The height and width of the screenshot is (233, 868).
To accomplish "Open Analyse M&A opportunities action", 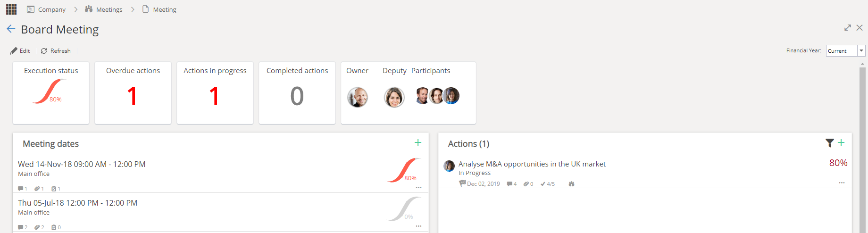I will [532, 164].
